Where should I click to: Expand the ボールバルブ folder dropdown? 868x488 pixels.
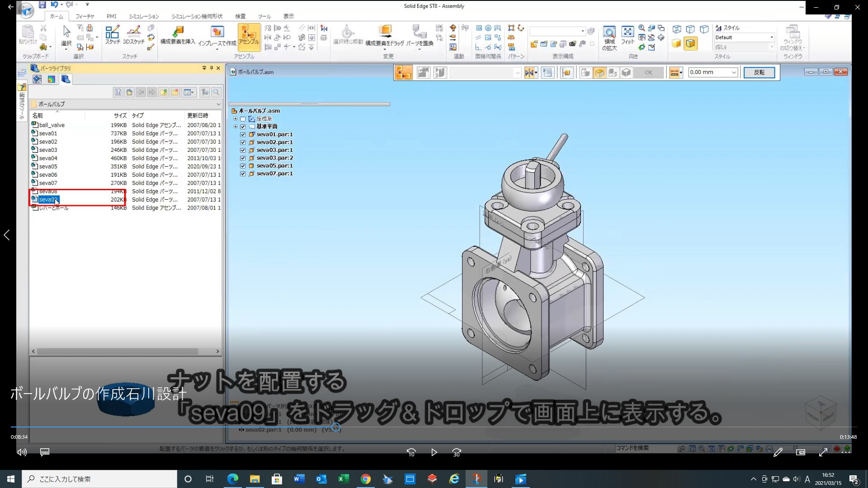click(x=218, y=104)
